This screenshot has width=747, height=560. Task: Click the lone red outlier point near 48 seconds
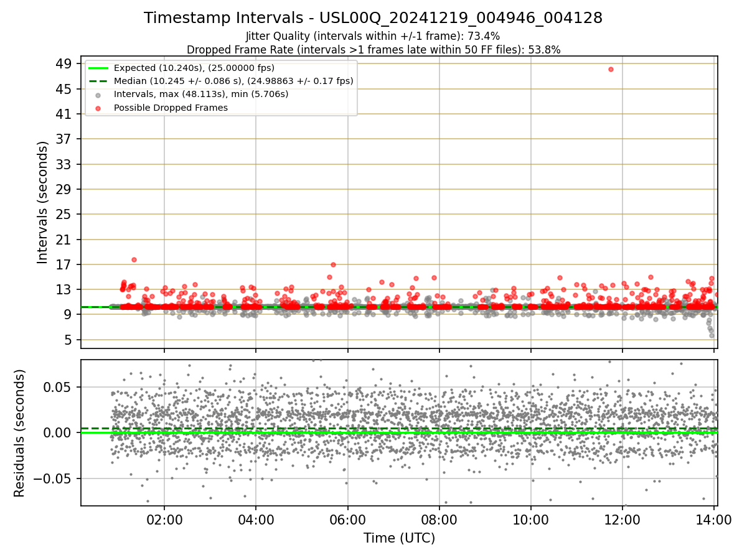pyautogui.click(x=611, y=69)
